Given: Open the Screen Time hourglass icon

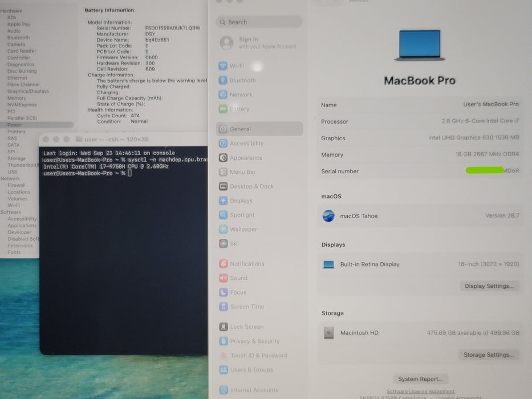Looking at the screenshot, I should (224, 307).
